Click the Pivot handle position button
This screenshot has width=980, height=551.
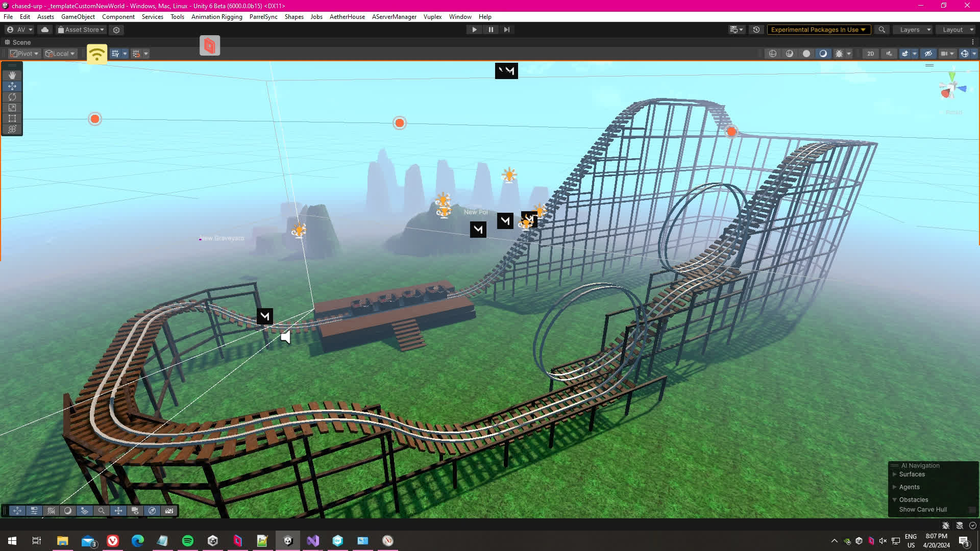click(24, 54)
